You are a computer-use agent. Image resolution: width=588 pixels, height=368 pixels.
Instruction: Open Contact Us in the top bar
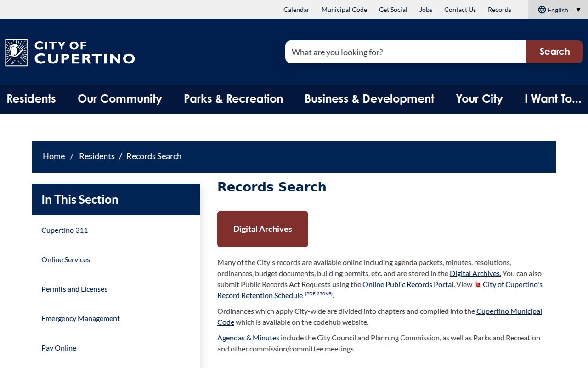460,10
